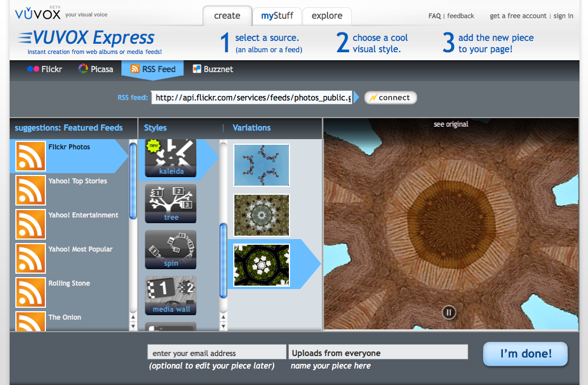Click suggestions: Featured Feeds header
The image size is (588, 385).
point(69,128)
